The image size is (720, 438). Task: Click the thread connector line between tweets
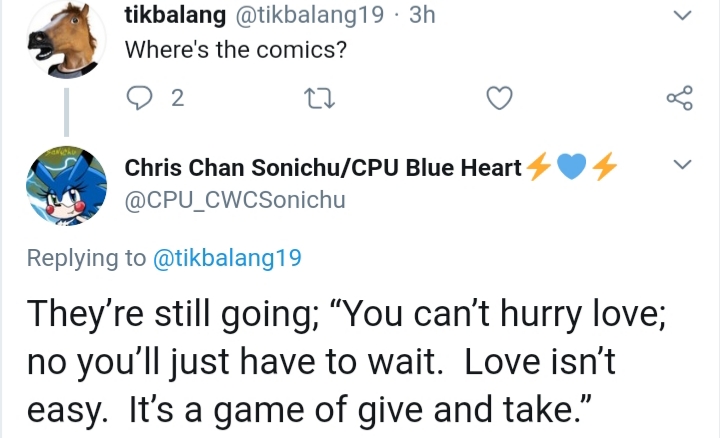coord(67,112)
